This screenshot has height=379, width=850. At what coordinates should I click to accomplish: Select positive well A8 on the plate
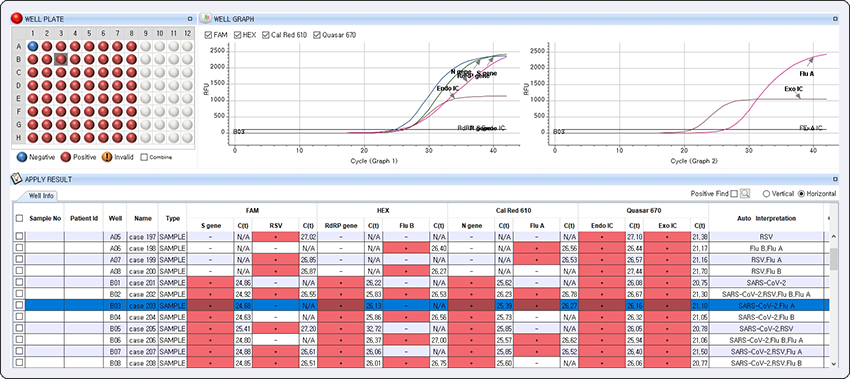click(131, 46)
